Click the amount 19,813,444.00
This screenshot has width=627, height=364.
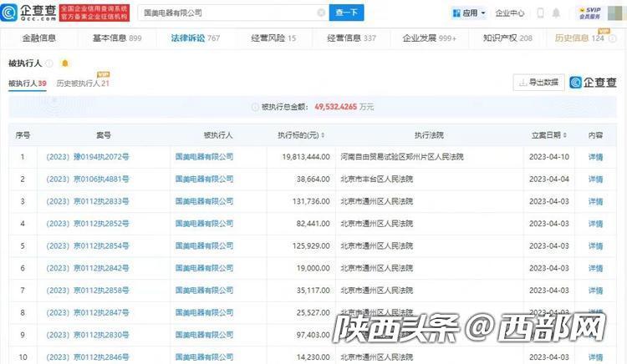(306, 157)
